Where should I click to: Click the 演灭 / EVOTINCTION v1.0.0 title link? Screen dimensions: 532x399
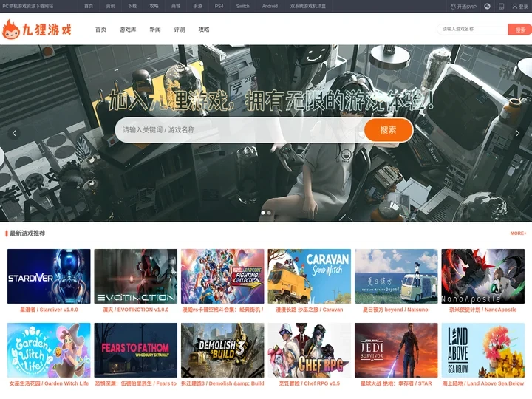136,310
